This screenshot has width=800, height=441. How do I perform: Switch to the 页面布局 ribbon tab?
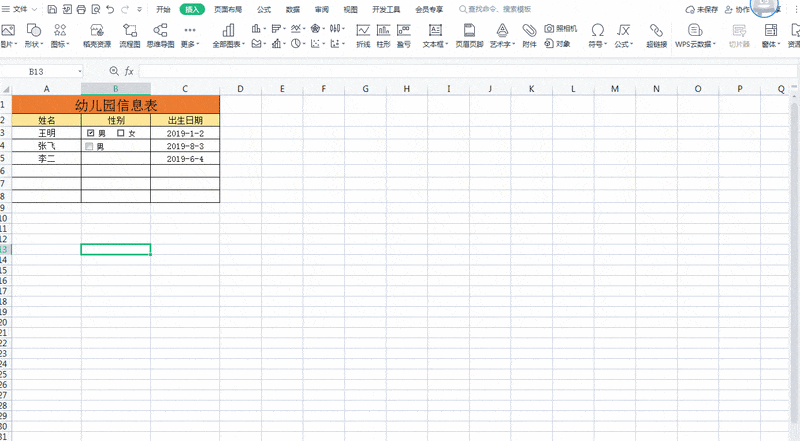[228, 9]
